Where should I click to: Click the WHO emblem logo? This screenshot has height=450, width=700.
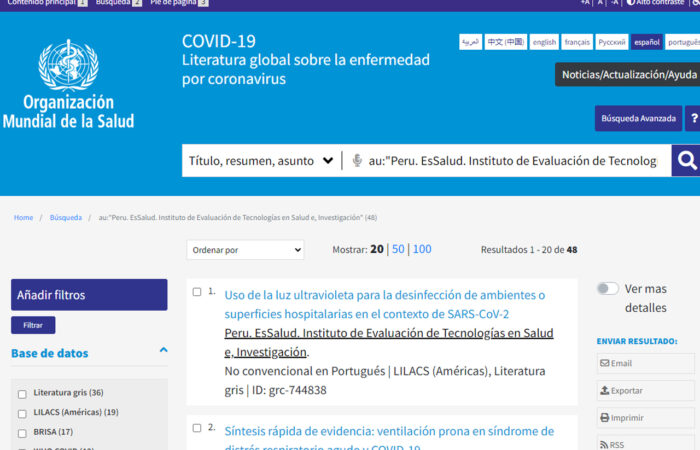click(68, 65)
